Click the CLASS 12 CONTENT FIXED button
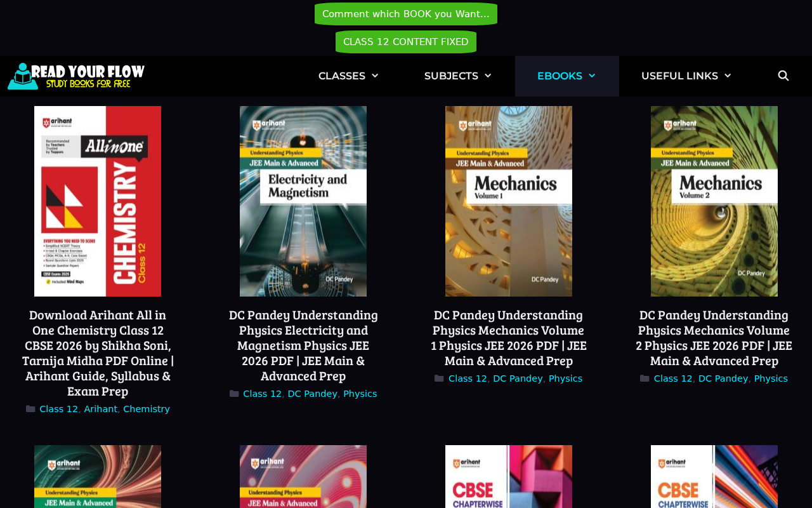Viewport: 812px width, 508px height. (406, 42)
